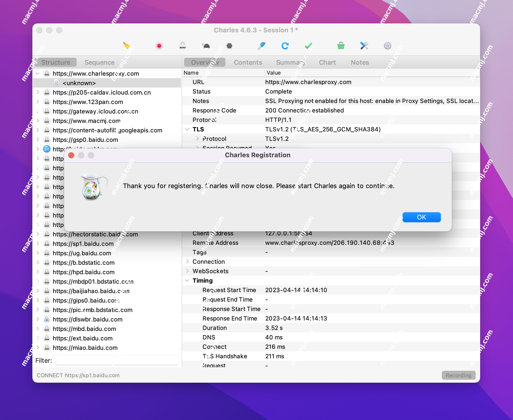Expand the Connection row
This screenshot has height=420, width=513.
pos(187,262)
